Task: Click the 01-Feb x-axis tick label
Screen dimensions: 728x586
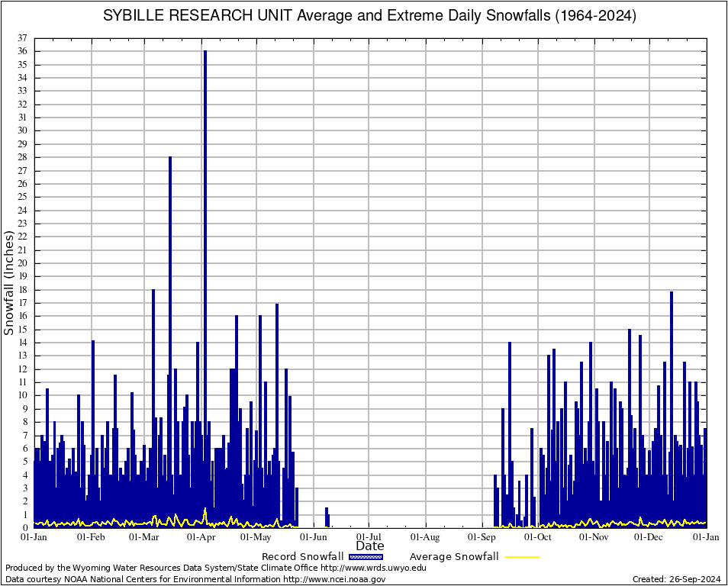Action: [91, 537]
